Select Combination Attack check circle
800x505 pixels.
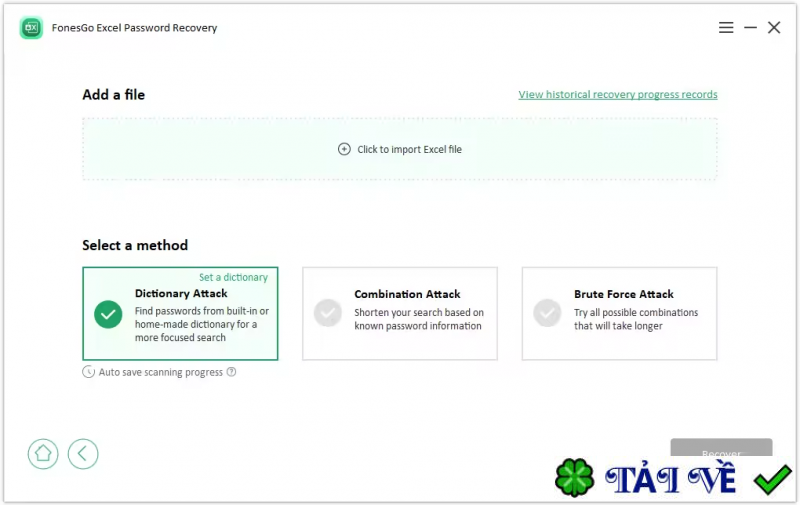click(x=328, y=313)
